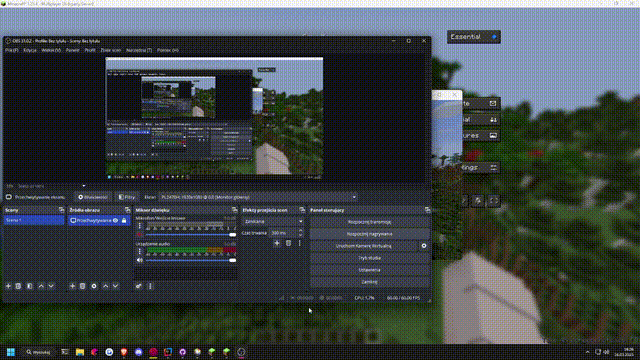This screenshot has width=640, height=360.
Task: Open the Plik menu
Action: tap(11, 50)
